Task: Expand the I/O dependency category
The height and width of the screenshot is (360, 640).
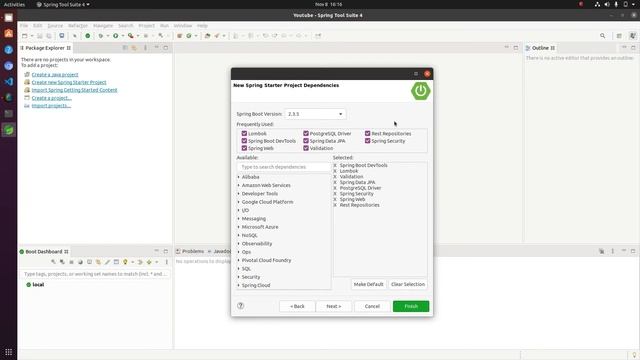Action: tap(239, 210)
